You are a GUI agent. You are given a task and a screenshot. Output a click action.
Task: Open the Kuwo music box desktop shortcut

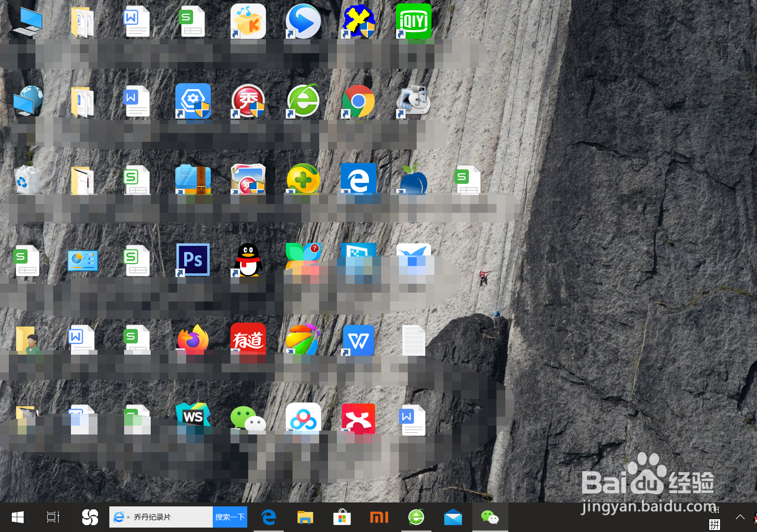point(248,21)
